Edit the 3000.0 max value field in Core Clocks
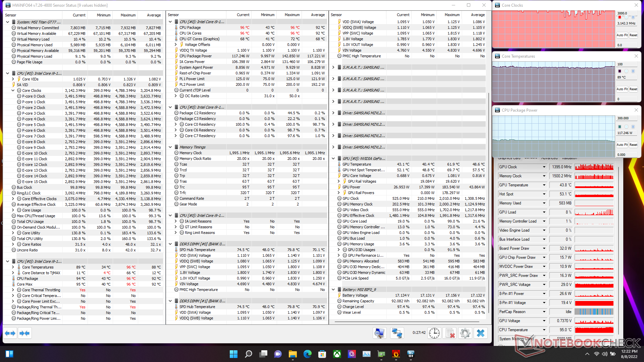644x362 pixels. [626, 13]
